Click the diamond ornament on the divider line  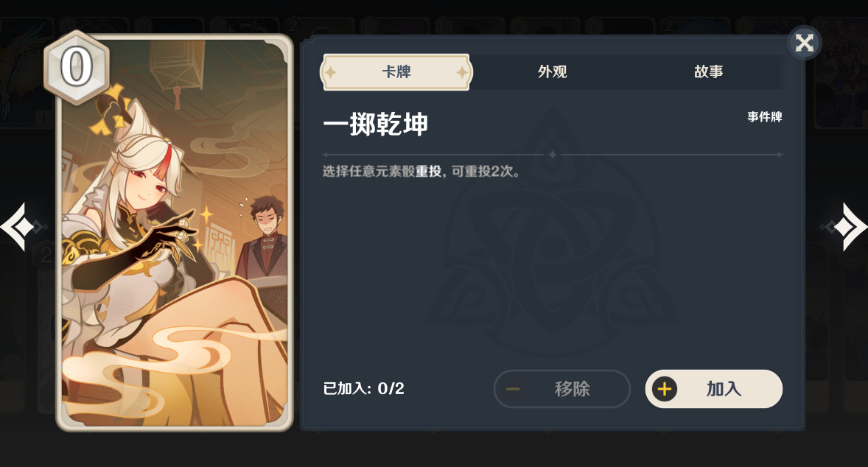click(552, 155)
